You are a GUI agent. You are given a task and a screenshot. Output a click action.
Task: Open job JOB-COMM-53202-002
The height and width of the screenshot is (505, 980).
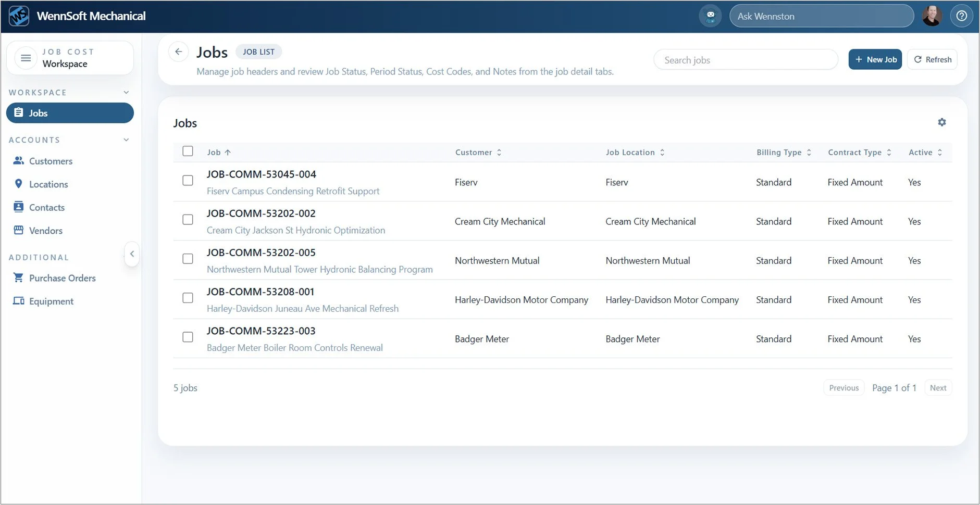(x=261, y=213)
